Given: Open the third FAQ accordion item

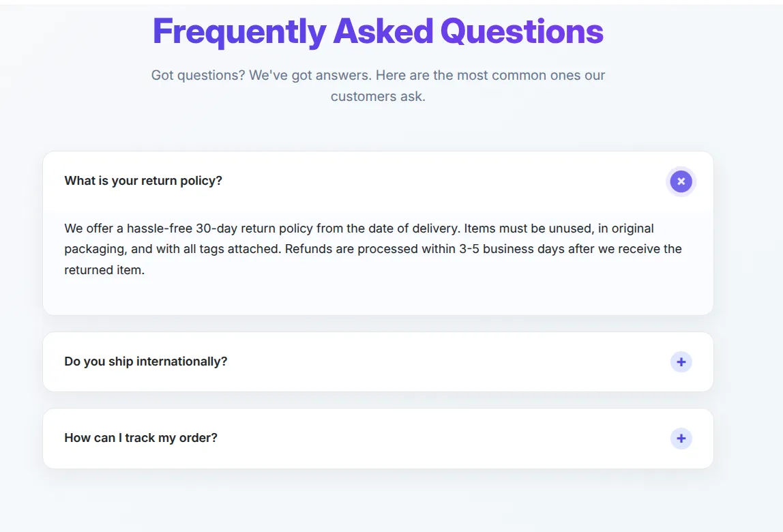Looking at the screenshot, I should click(x=378, y=439).
